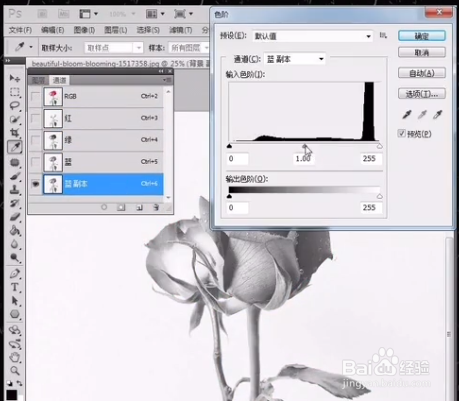Screen dimensions: 459x401
Task: Open the 通道 channel dropdown in Levels
Action: coord(295,59)
